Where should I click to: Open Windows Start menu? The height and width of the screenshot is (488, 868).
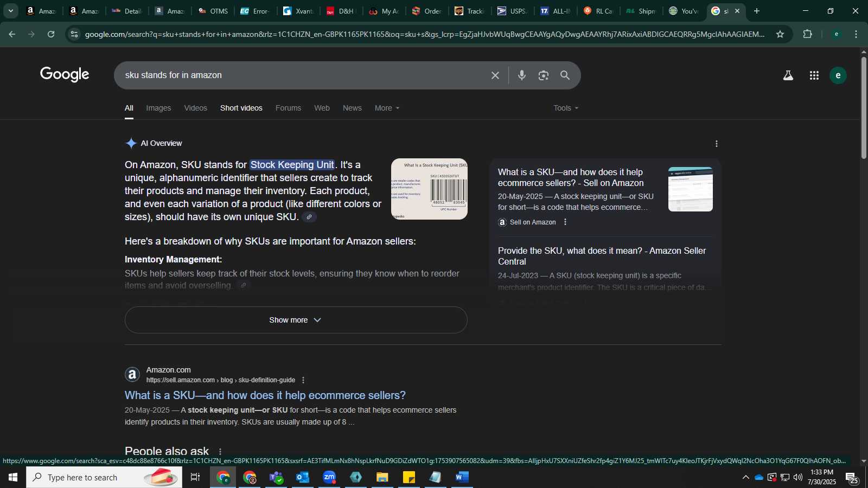tap(13, 477)
